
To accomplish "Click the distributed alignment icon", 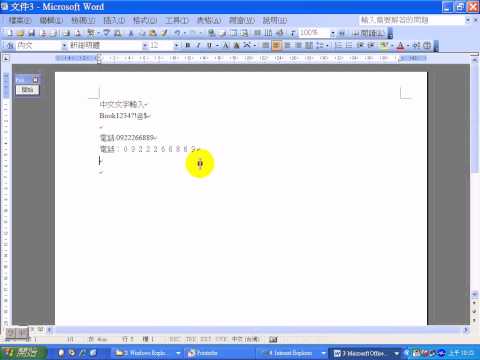I will click(309, 45).
